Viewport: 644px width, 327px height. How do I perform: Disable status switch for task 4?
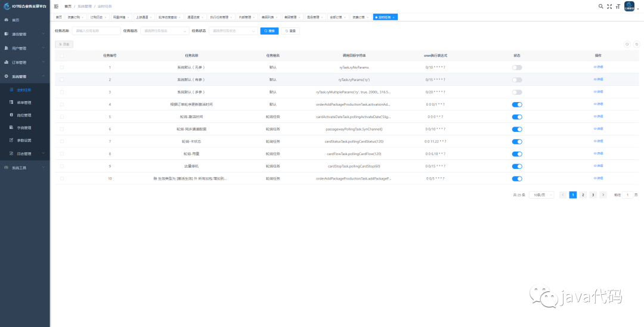(517, 104)
